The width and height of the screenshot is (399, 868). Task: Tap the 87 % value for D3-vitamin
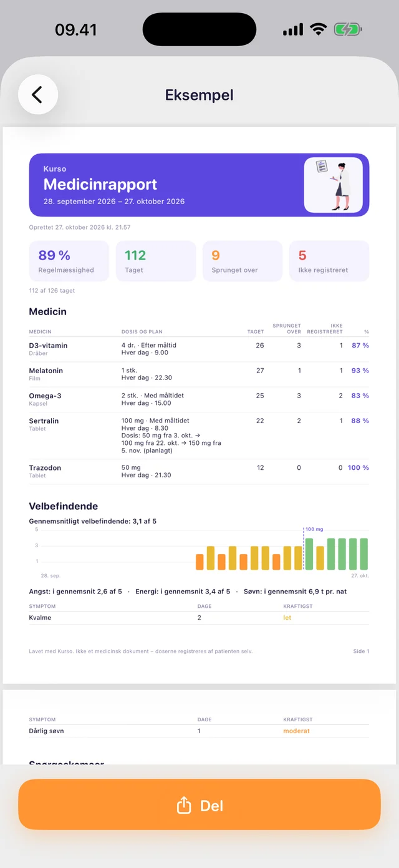pos(360,345)
